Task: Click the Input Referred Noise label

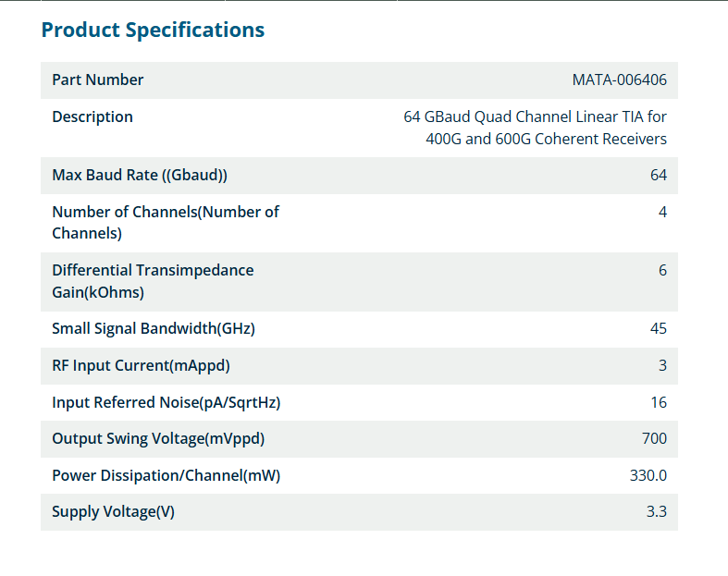Action: 166,402
